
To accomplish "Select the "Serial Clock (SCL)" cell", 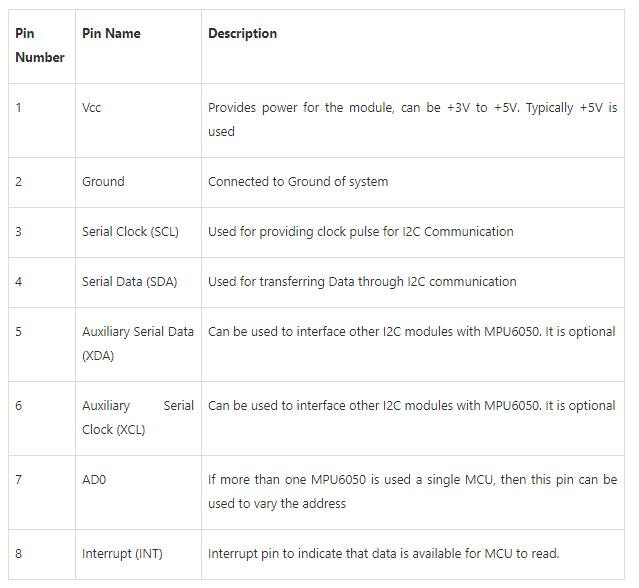I will tap(130, 231).
